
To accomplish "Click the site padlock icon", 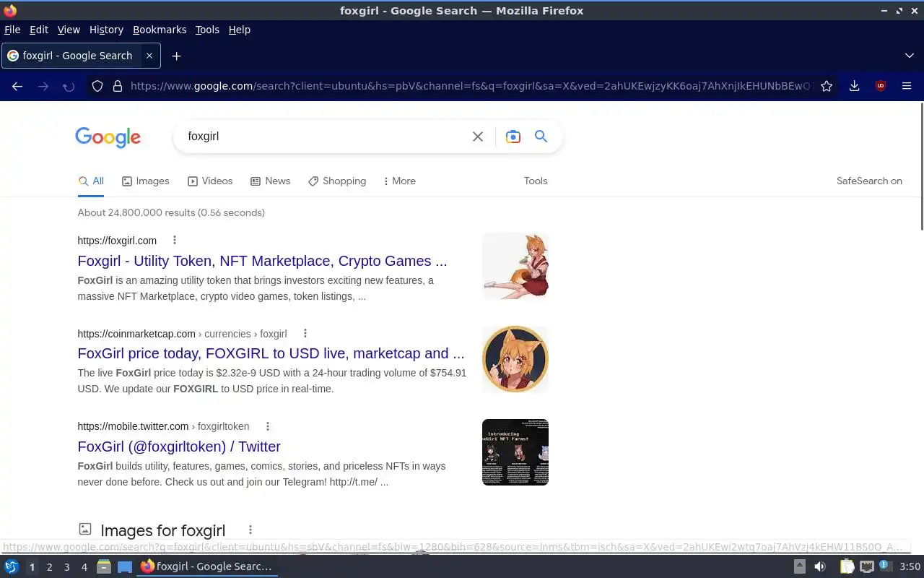I will click(x=118, y=86).
